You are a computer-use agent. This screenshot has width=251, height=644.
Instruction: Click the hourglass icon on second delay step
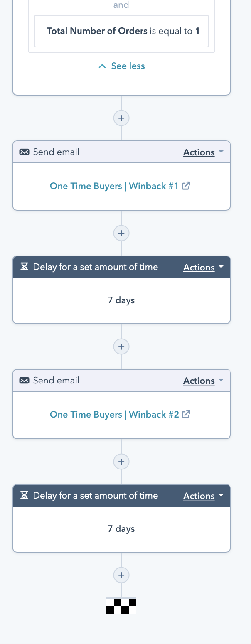[25, 495]
